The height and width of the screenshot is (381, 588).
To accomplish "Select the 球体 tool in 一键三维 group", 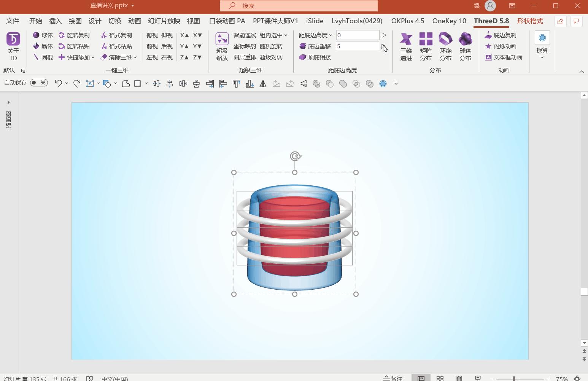I will tap(43, 35).
